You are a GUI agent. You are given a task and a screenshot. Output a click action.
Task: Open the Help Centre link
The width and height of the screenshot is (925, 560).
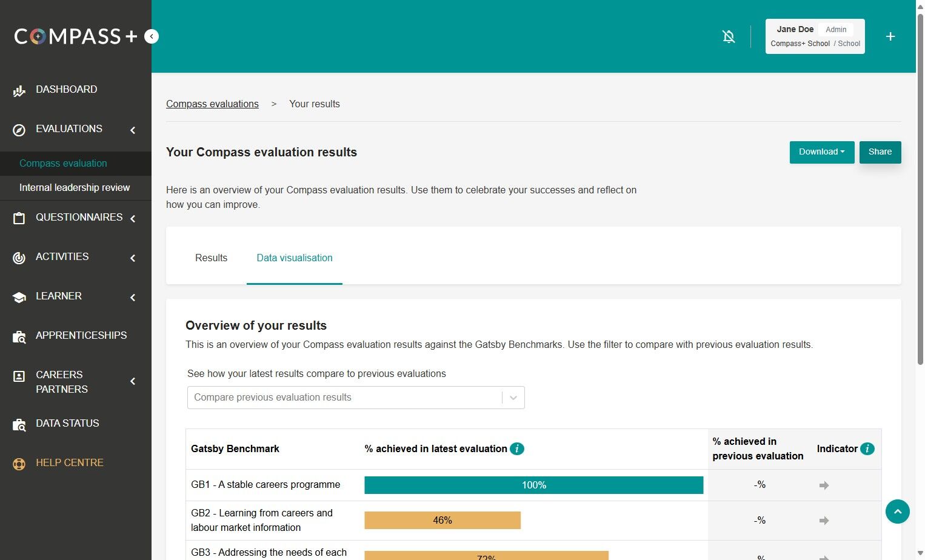point(70,462)
